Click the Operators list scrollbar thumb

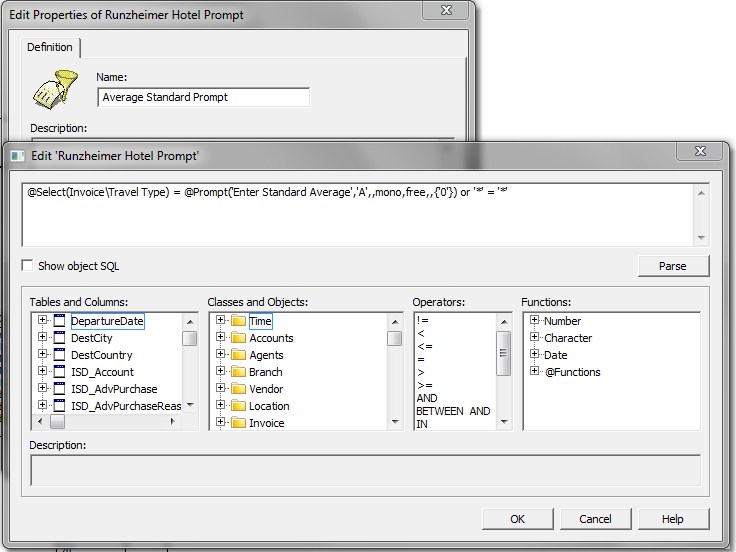(x=504, y=353)
